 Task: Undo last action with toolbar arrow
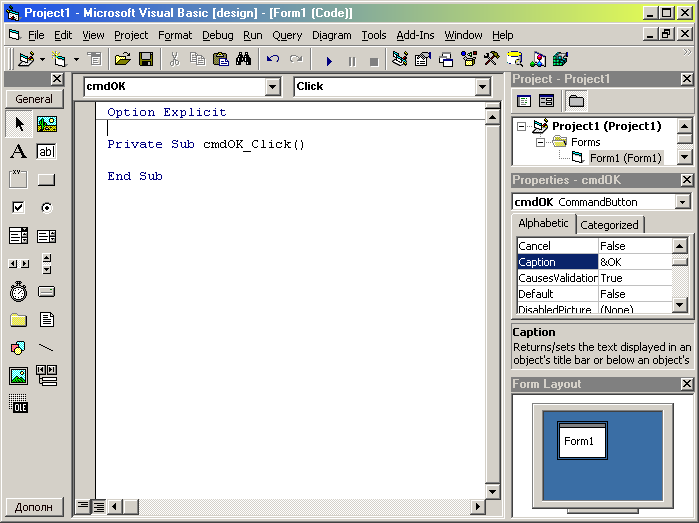point(273,59)
